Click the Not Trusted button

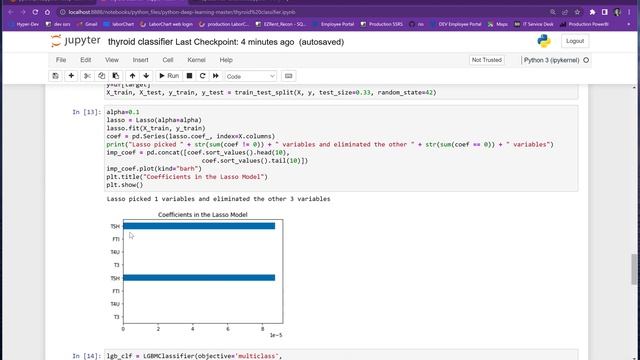[x=487, y=60]
